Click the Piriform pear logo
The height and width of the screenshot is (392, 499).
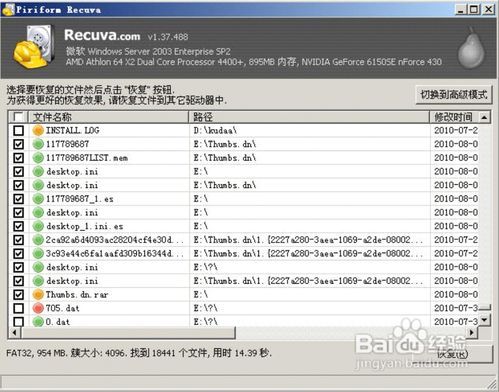(471, 47)
